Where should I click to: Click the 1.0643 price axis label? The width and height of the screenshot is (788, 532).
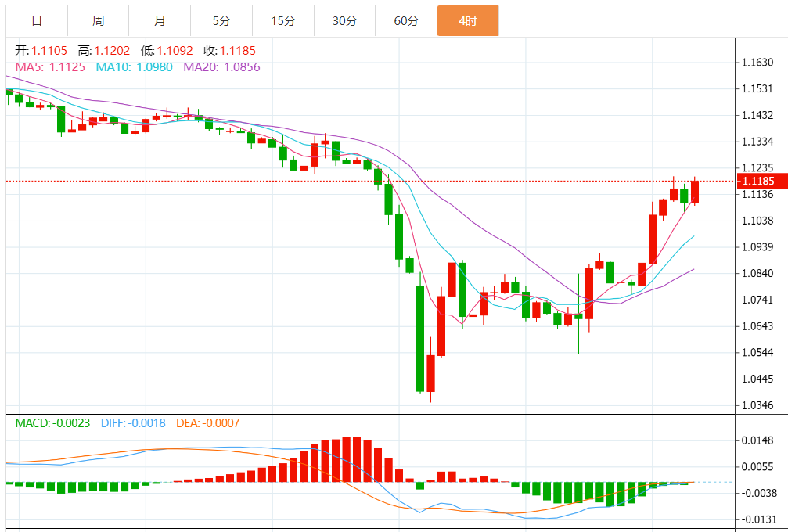tap(757, 326)
